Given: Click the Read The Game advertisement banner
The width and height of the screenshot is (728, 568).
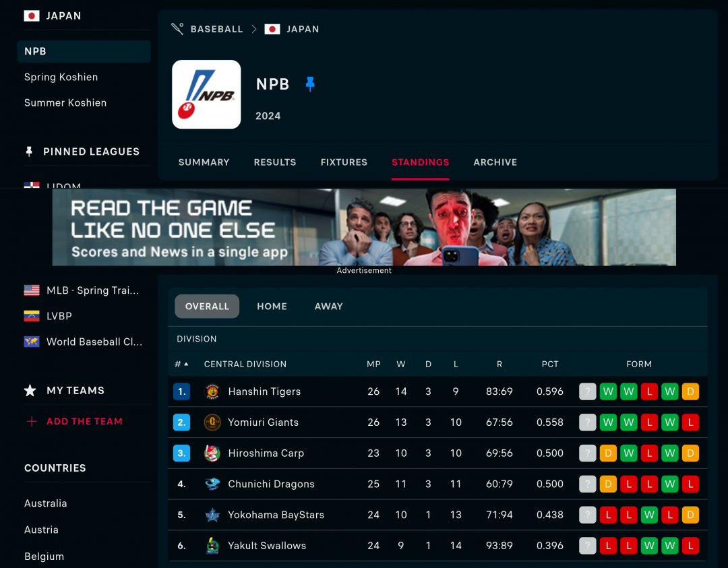Looking at the screenshot, I should pyautogui.click(x=364, y=227).
